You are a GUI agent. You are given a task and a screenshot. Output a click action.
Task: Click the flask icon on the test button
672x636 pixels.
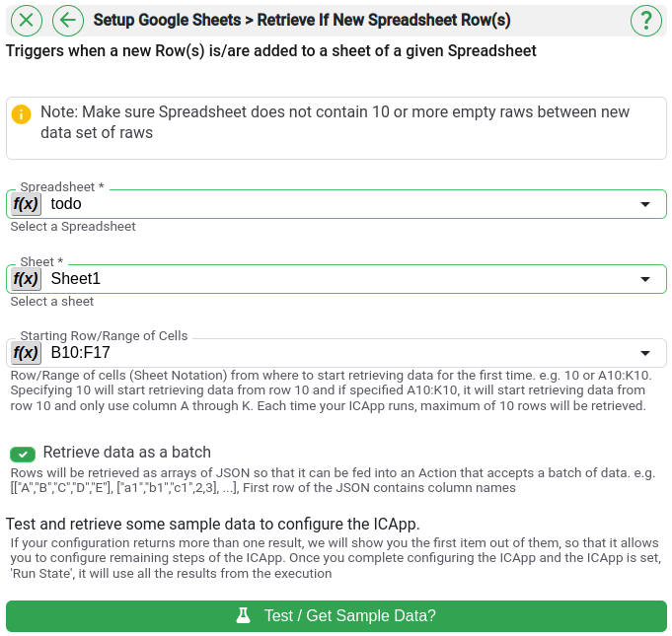(x=244, y=615)
